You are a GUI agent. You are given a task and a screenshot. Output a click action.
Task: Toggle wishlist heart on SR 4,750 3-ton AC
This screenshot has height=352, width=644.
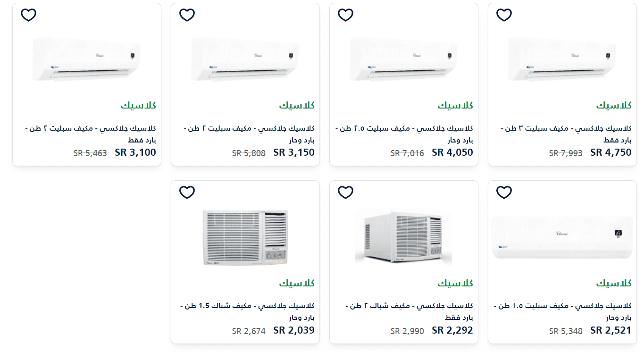[x=504, y=15]
